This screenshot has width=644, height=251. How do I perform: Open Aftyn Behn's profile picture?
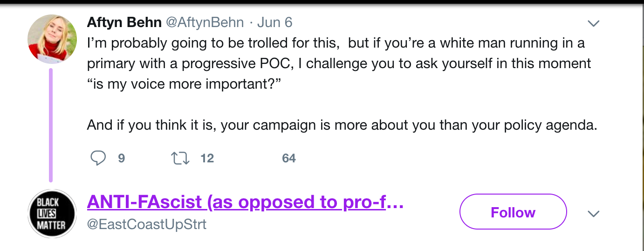pos(52,39)
